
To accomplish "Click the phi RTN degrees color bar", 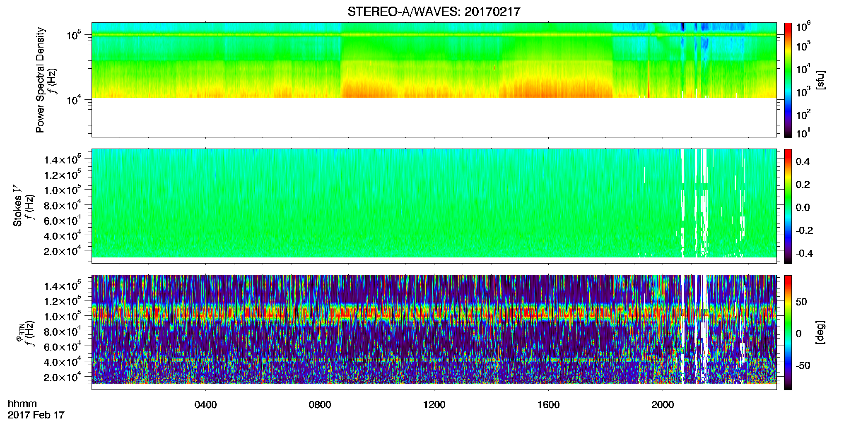I will pyautogui.click(x=788, y=332).
